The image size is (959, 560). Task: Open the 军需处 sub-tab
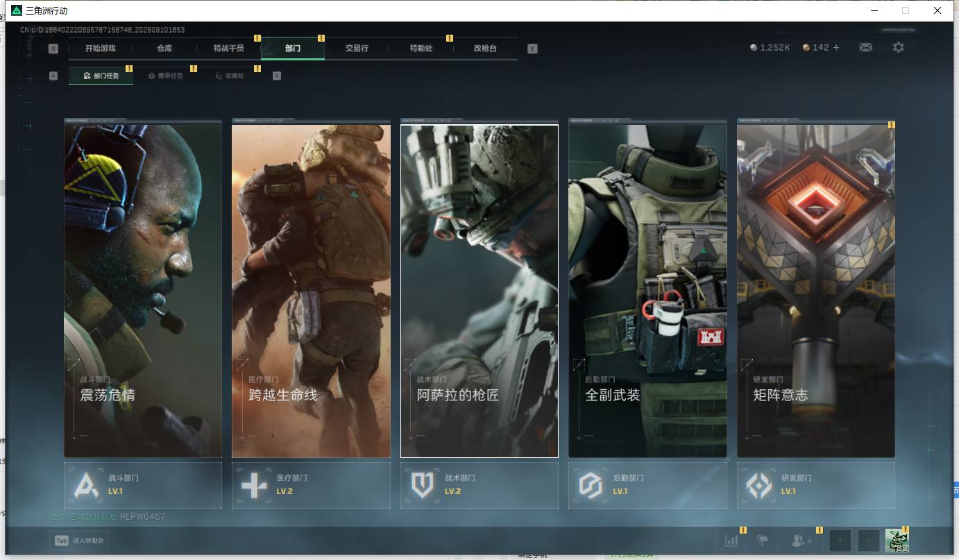pyautogui.click(x=230, y=76)
